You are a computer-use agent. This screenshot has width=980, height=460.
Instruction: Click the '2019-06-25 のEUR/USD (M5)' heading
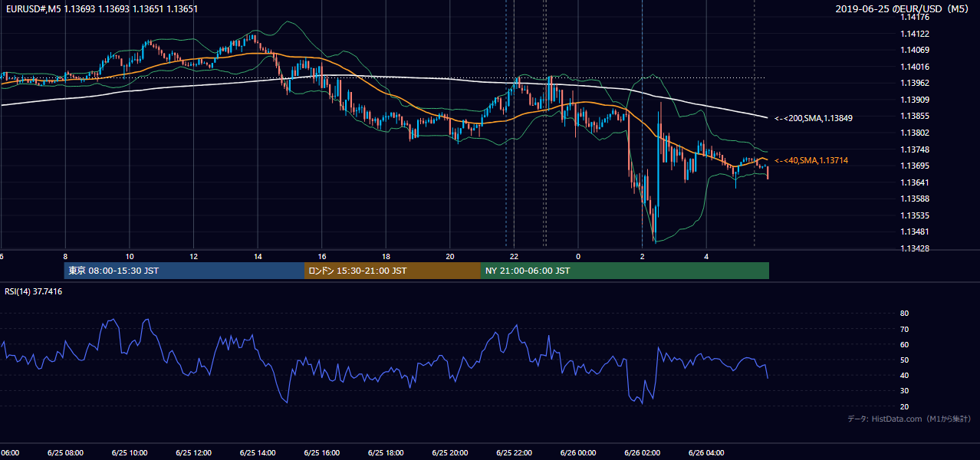pyautogui.click(x=903, y=9)
